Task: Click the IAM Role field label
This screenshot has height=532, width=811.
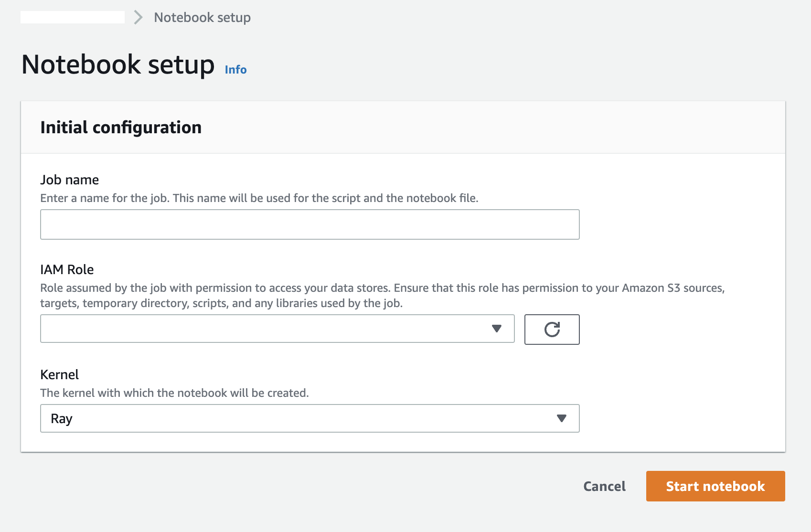Action: tap(67, 269)
